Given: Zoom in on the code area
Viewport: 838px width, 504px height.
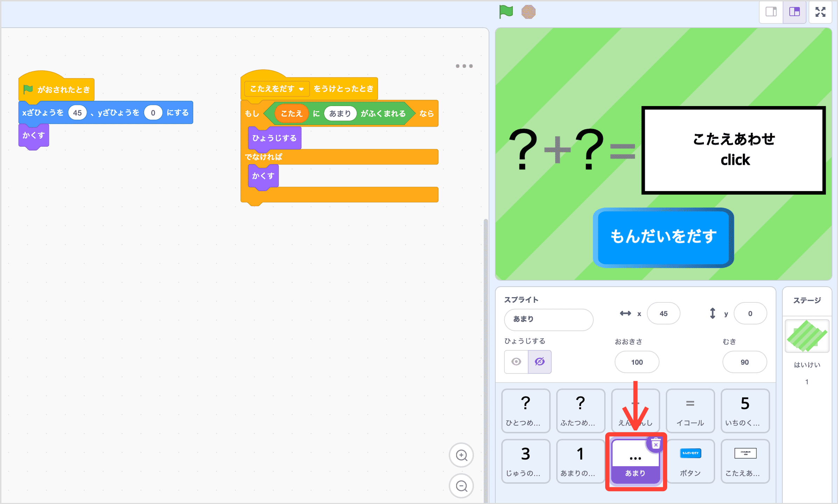Looking at the screenshot, I should [x=461, y=455].
